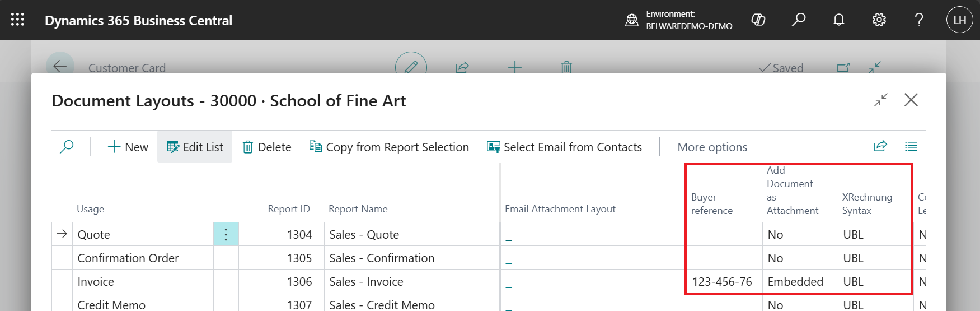Click the search magnifier in top bar

click(799, 20)
